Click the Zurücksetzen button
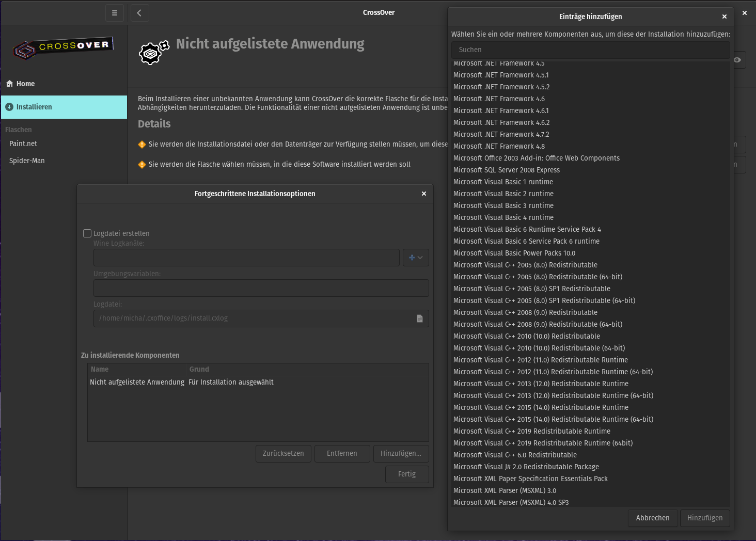The width and height of the screenshot is (756, 541). click(x=283, y=453)
